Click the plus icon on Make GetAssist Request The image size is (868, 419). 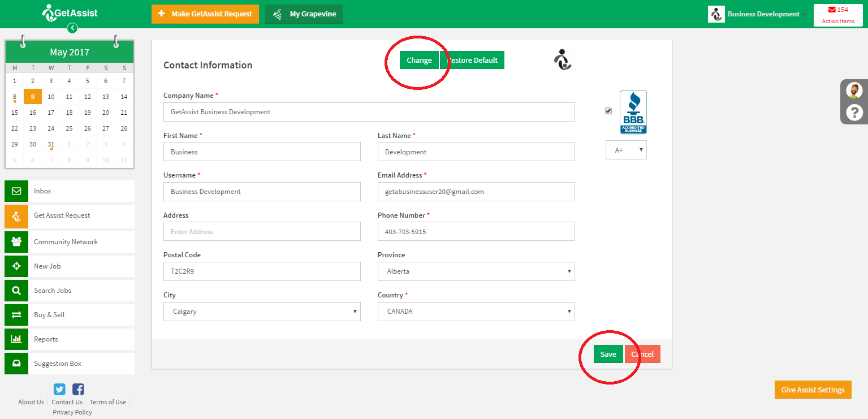[x=162, y=14]
